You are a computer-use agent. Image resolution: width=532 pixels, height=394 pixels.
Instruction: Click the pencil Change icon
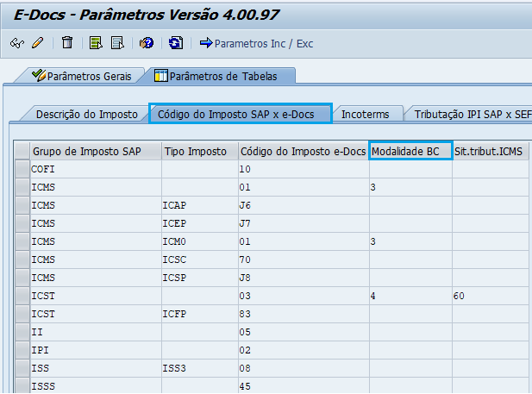coord(38,43)
